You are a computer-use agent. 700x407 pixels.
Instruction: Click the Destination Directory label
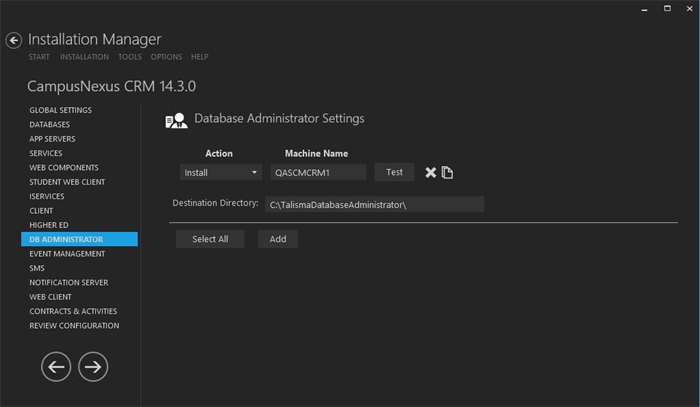point(215,203)
